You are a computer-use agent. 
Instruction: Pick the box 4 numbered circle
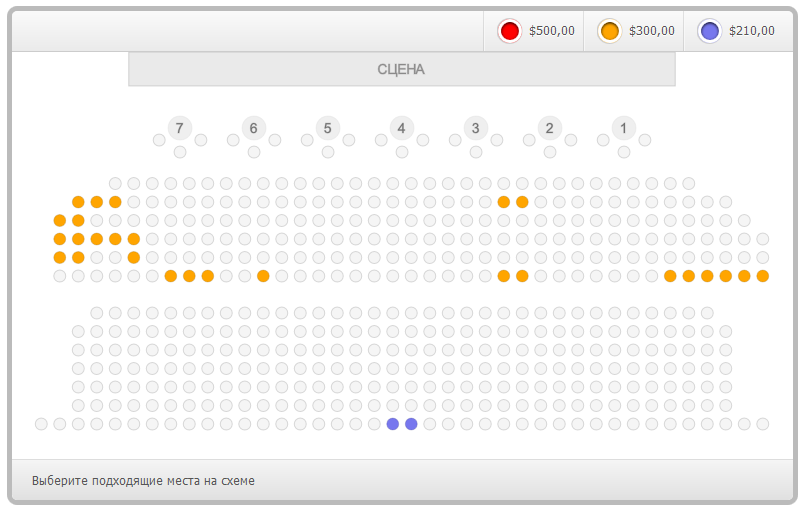click(x=401, y=128)
